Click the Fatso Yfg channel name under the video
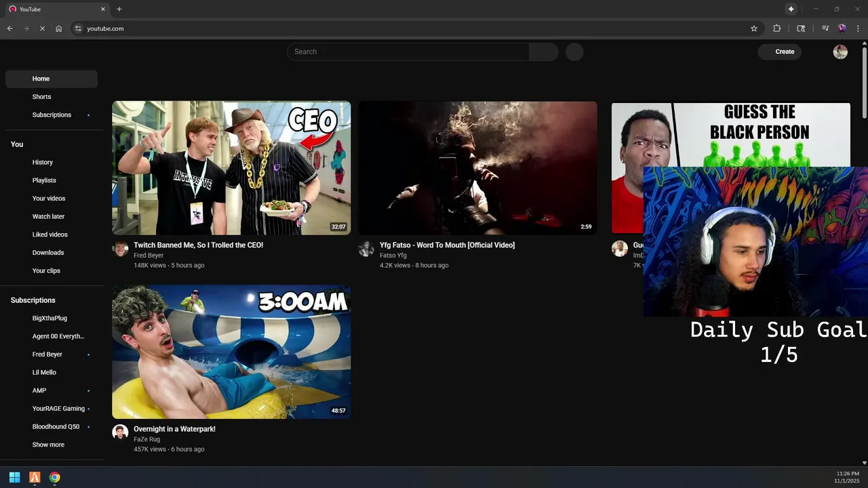The height and width of the screenshot is (488, 868). [x=393, y=256]
